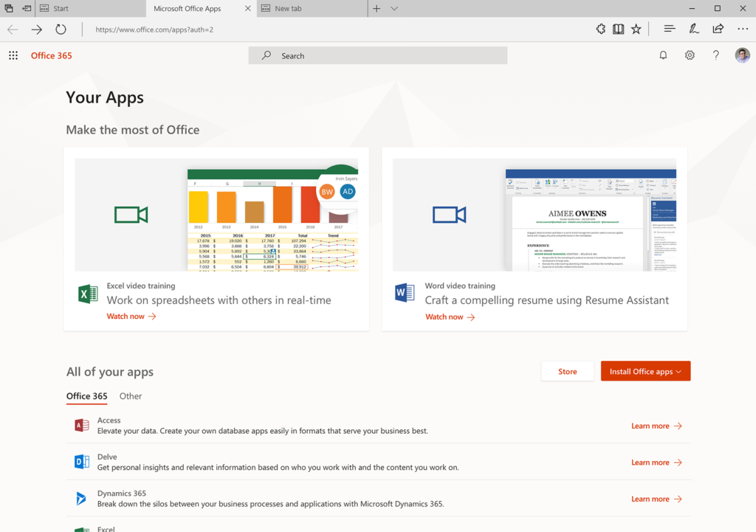The height and width of the screenshot is (532, 756).
Task: Open the tab options chevron next to new tab
Action: point(395,8)
